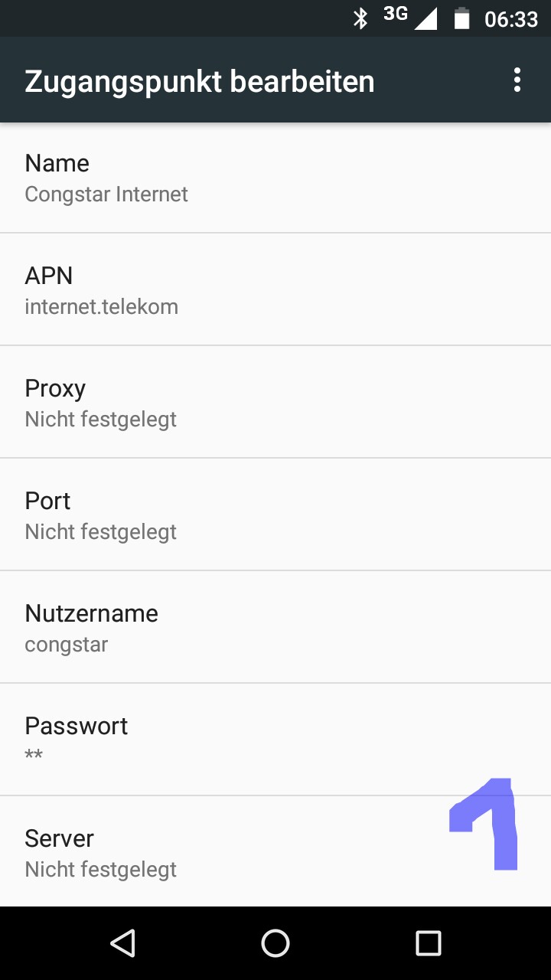
Task: Tap the Back navigation button
Action: (122, 943)
